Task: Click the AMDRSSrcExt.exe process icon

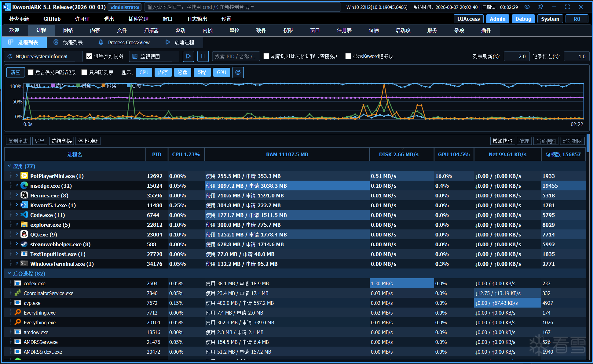Action: (18, 351)
